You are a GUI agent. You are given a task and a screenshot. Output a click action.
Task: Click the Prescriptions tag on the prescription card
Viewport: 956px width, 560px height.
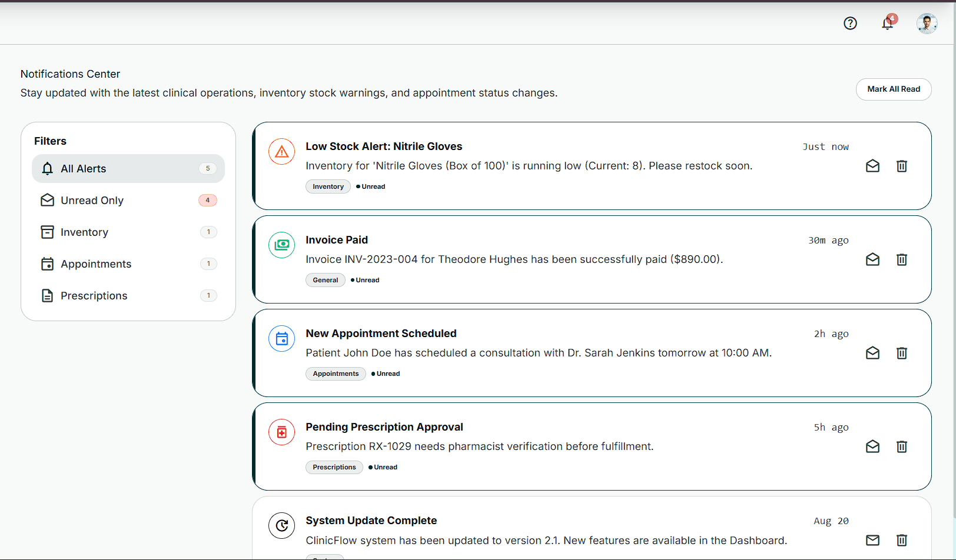334,467
